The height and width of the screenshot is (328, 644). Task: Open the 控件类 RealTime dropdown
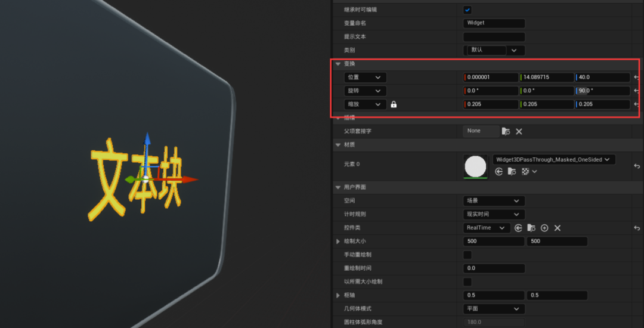tap(487, 228)
